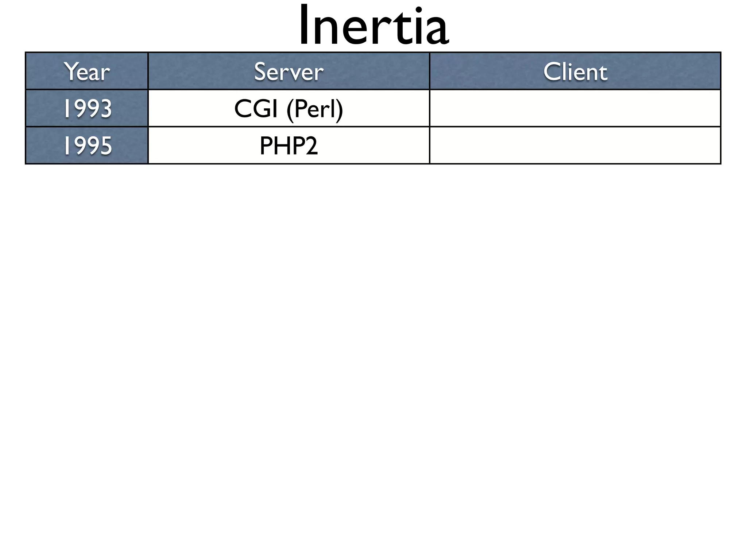Select the Client column header
This screenshot has height=560, width=747.
[x=575, y=71]
